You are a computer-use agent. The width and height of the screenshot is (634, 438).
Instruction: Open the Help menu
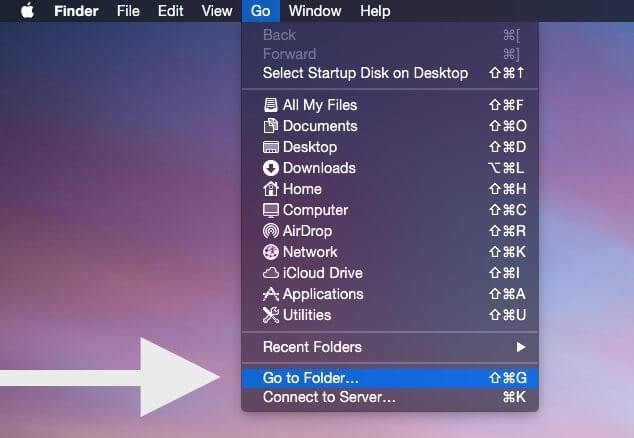click(x=375, y=11)
